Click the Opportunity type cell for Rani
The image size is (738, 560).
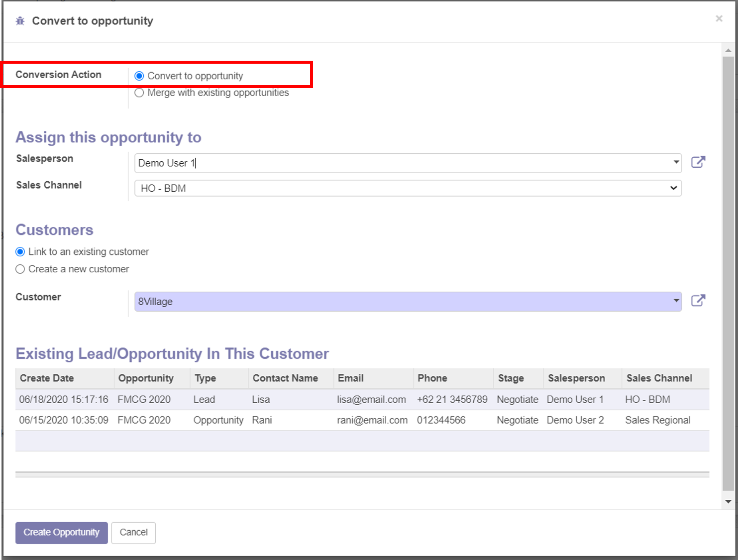[x=218, y=420]
